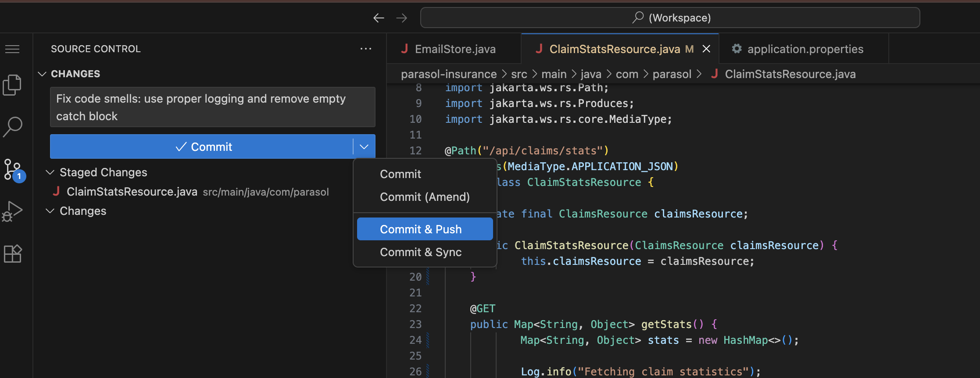Switch to the EmailStore.java tab

454,49
